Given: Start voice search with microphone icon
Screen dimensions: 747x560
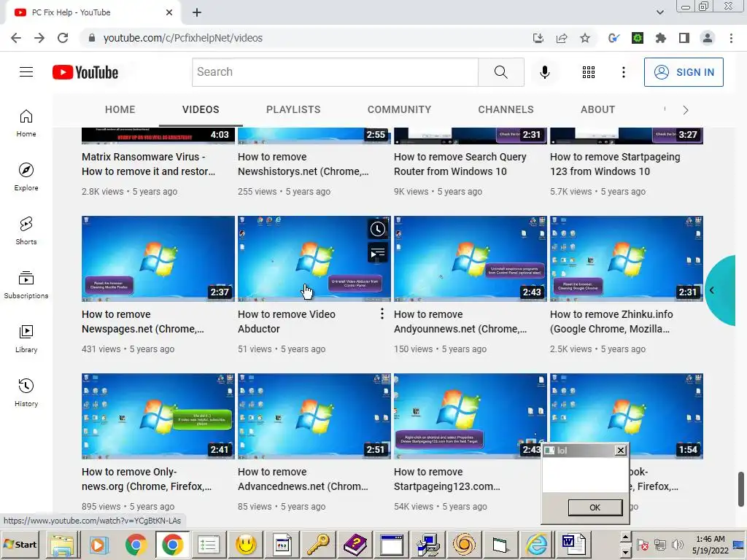Looking at the screenshot, I should coord(544,72).
